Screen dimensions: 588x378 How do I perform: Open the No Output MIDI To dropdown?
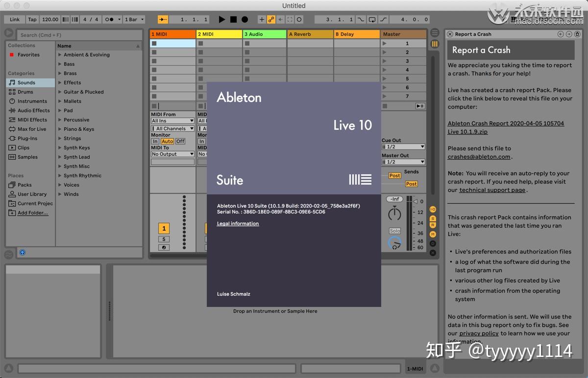[x=172, y=154]
